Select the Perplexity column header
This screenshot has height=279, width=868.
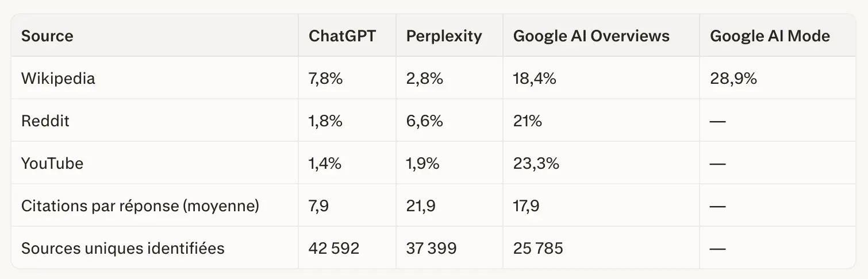[444, 36]
